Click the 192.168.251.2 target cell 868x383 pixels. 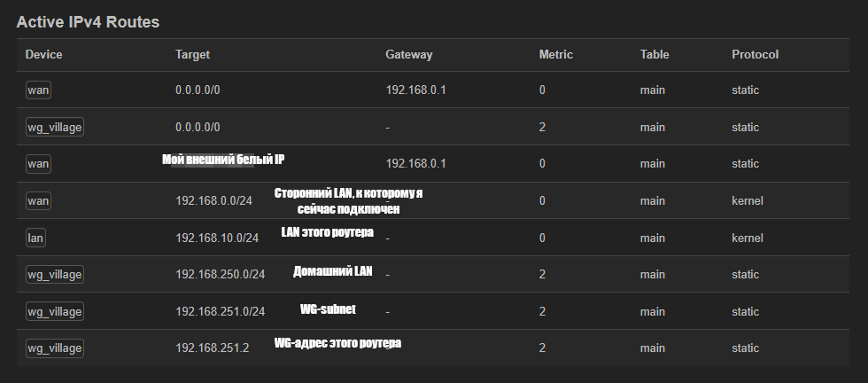pos(213,348)
